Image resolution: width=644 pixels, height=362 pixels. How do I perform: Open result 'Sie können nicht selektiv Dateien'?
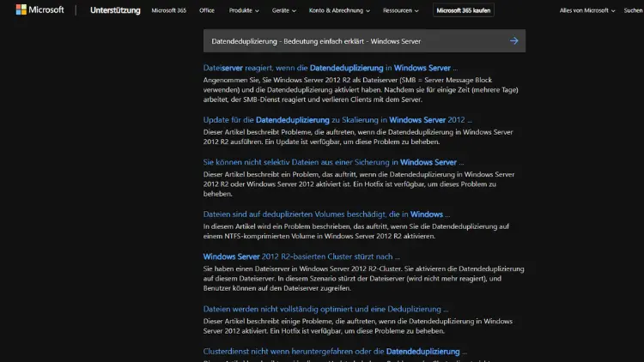(x=333, y=162)
